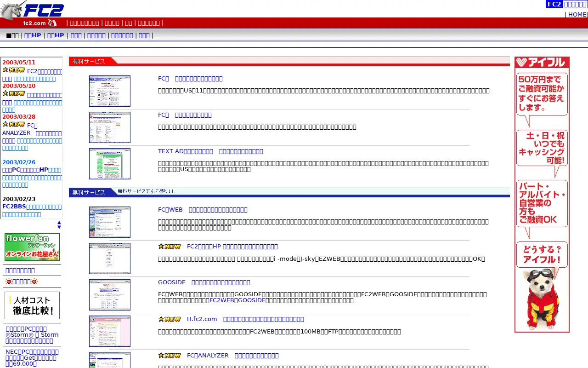The width and height of the screenshot is (588, 368).
Task: Open the GOOSIDE service heading link
Action: (x=204, y=282)
